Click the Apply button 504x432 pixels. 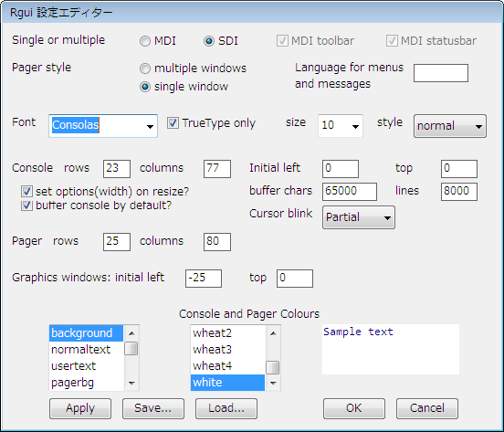tap(80, 408)
